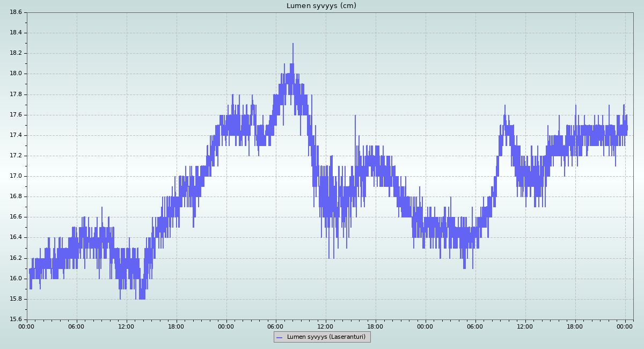Viewport: 644px width, 349px height.
Task: Click the first 12:00 x-axis time label
Action: (127, 326)
